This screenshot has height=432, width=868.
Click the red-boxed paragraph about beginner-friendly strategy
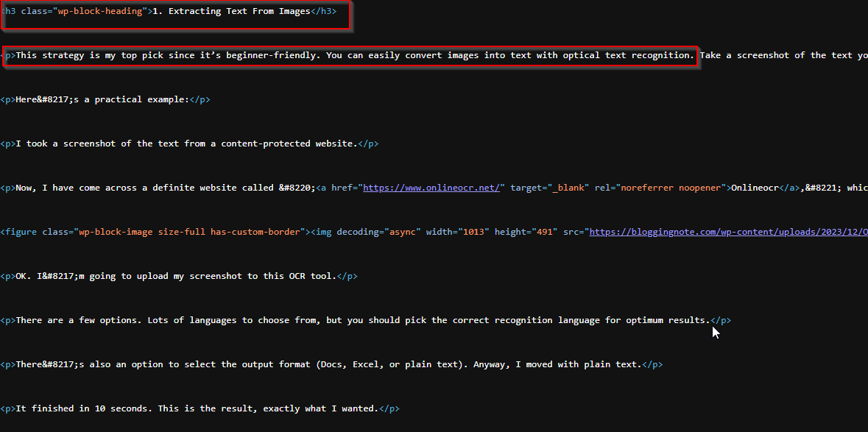click(346, 54)
